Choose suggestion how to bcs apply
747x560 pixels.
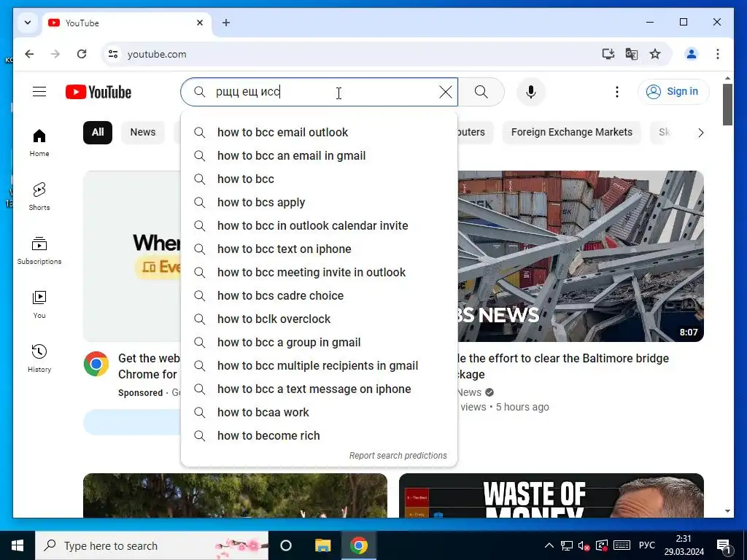click(320, 203)
